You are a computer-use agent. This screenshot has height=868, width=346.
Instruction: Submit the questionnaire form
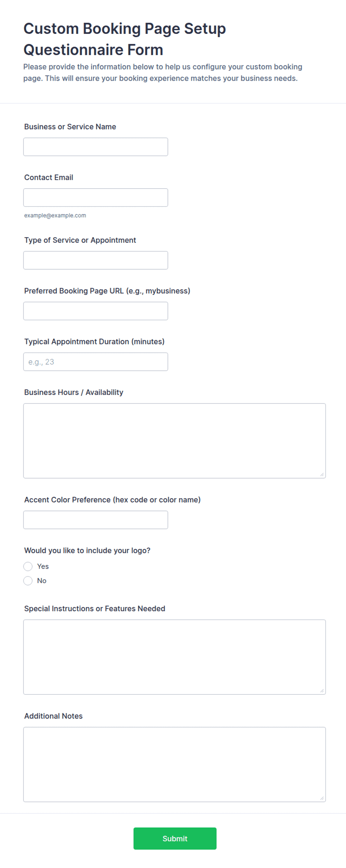pyautogui.click(x=175, y=839)
